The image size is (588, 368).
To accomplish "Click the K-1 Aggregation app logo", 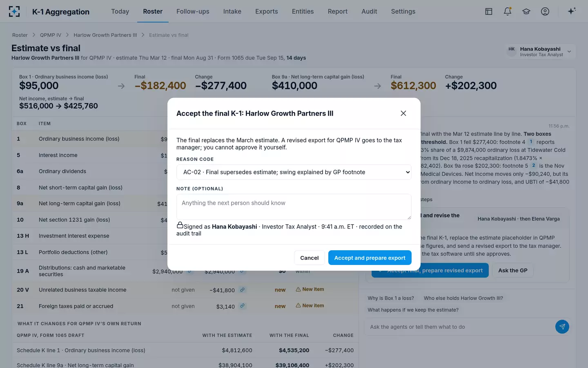I will (x=14, y=11).
